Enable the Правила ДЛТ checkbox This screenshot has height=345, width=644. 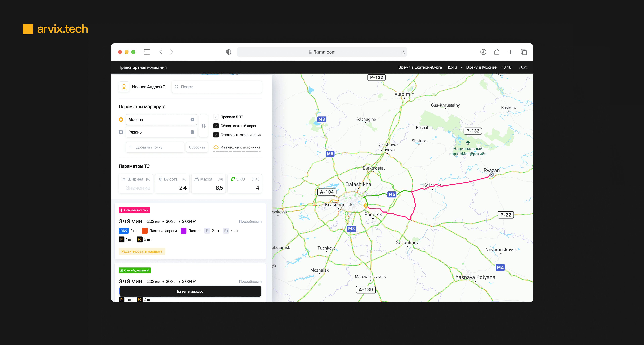[216, 117]
